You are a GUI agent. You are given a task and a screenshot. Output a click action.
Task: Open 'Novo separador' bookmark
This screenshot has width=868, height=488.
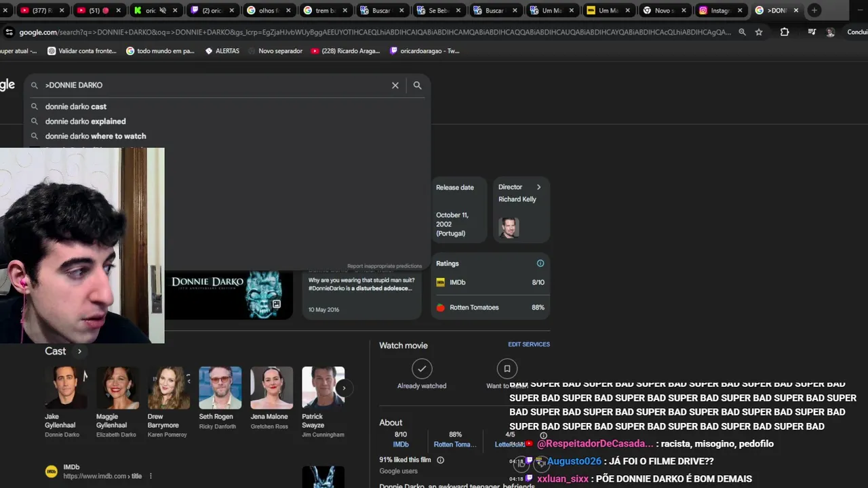(x=275, y=51)
